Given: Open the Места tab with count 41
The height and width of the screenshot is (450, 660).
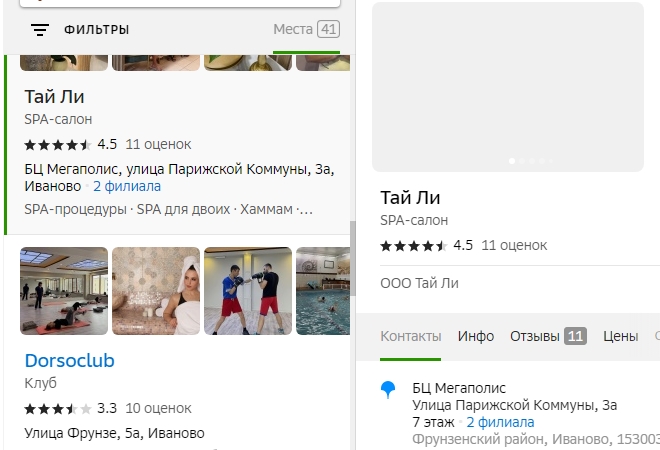Looking at the screenshot, I should (x=306, y=30).
